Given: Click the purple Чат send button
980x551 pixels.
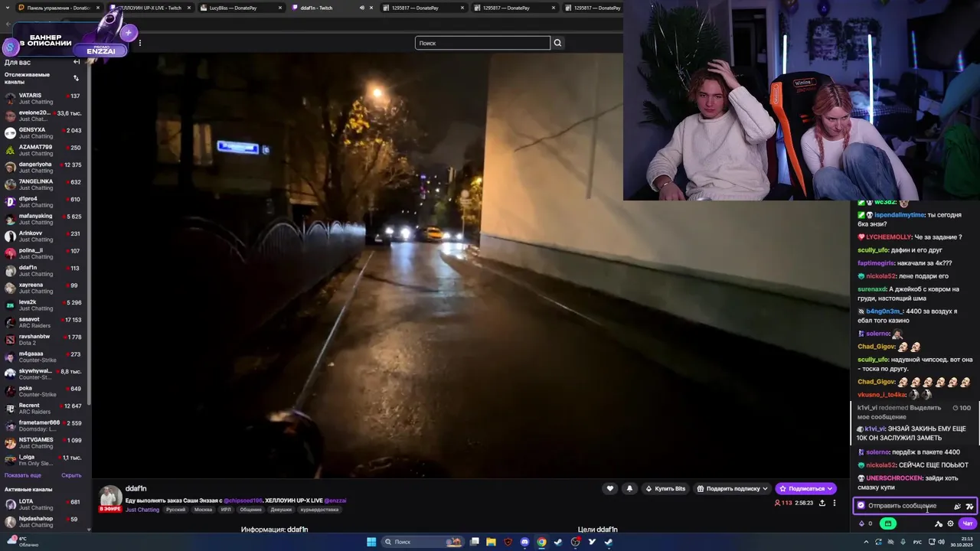Looking at the screenshot, I should pos(968,523).
